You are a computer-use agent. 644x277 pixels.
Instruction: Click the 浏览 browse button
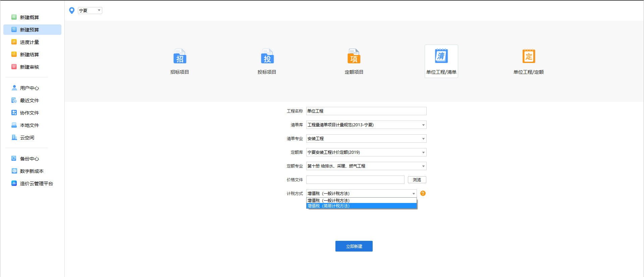pos(417,180)
